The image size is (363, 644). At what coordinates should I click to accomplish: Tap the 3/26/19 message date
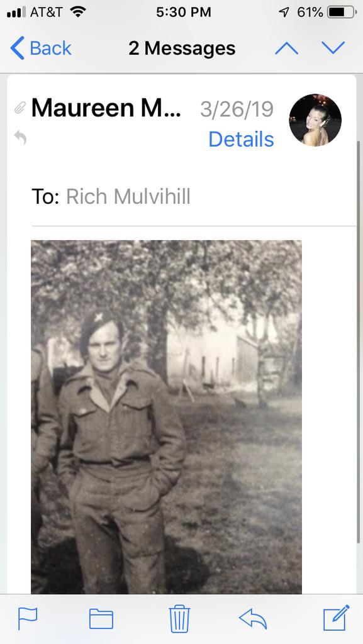click(x=237, y=109)
